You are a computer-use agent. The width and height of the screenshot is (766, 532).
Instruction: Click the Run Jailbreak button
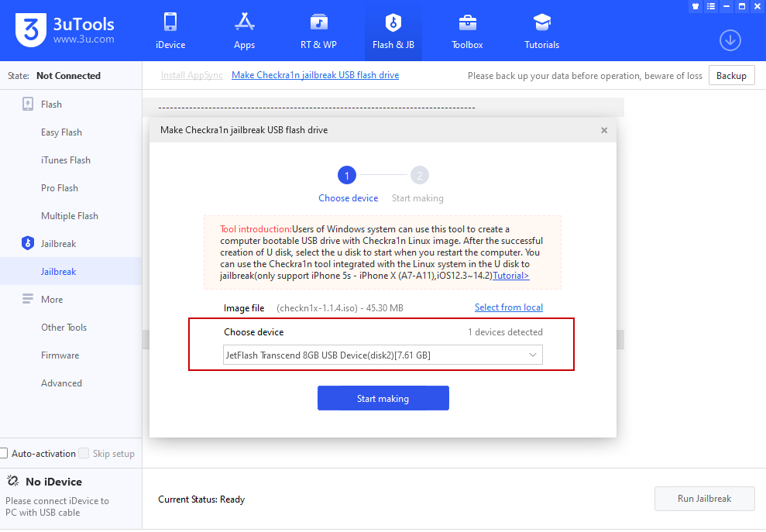tap(705, 498)
